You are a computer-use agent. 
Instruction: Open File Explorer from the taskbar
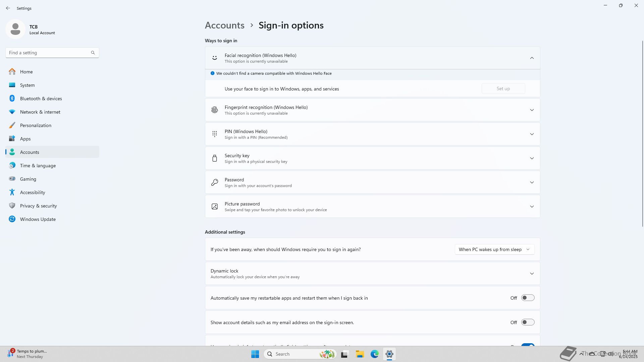coord(360,354)
